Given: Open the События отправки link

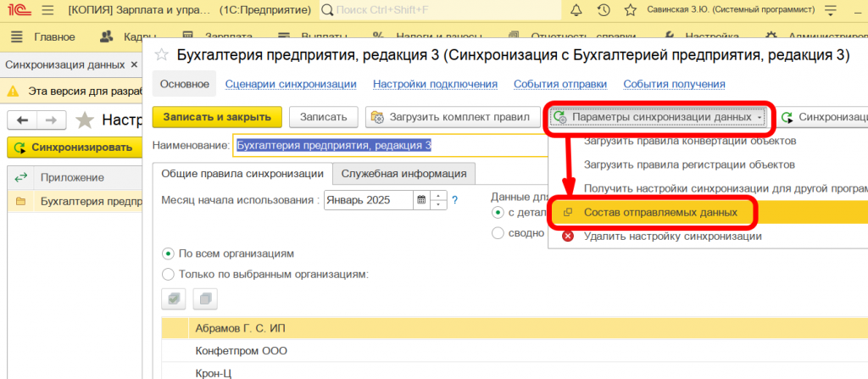Looking at the screenshot, I should tap(560, 84).
